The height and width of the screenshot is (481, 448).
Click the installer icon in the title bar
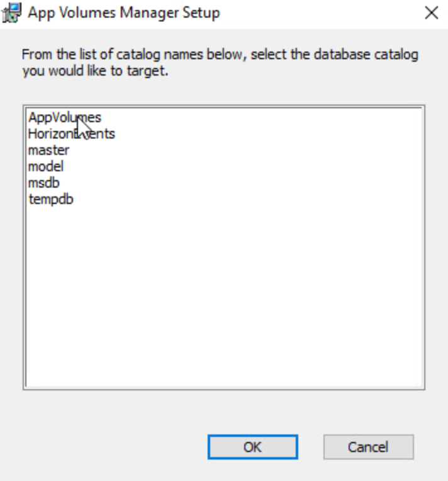pyautogui.click(x=13, y=13)
